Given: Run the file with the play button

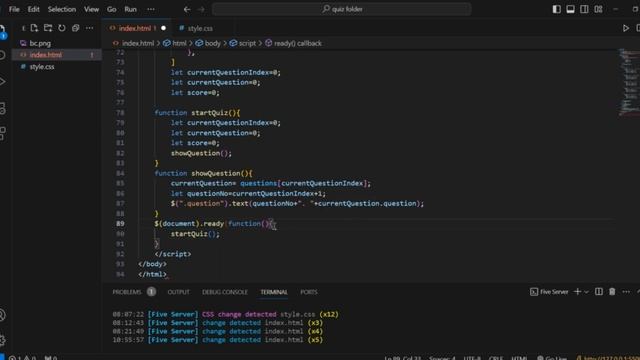Looking at the screenshot, I should coord(625,28).
